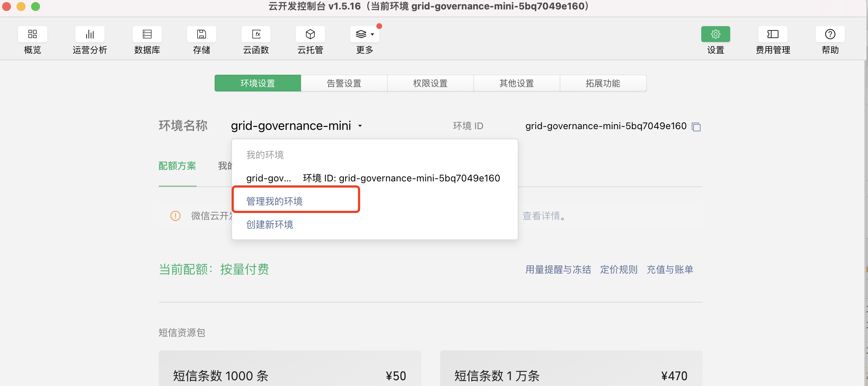This screenshot has width=868, height=386.
Task: Expand the 更多 layers dropdown
Action: (365, 34)
